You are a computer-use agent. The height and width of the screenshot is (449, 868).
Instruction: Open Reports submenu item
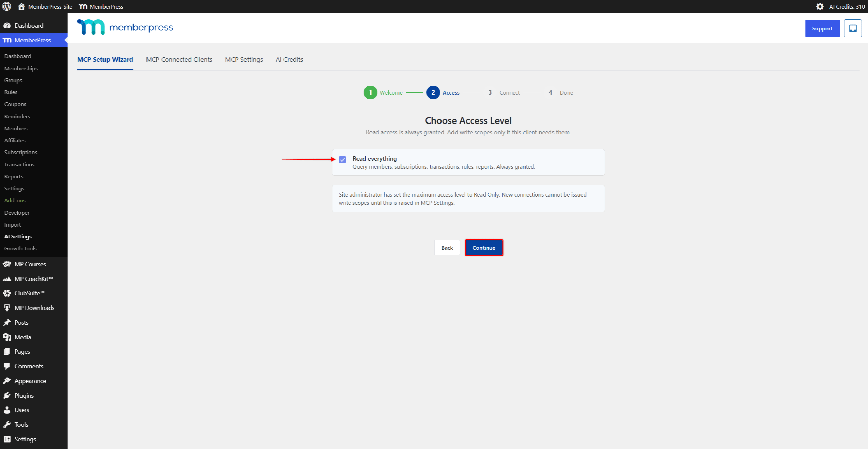click(x=14, y=176)
